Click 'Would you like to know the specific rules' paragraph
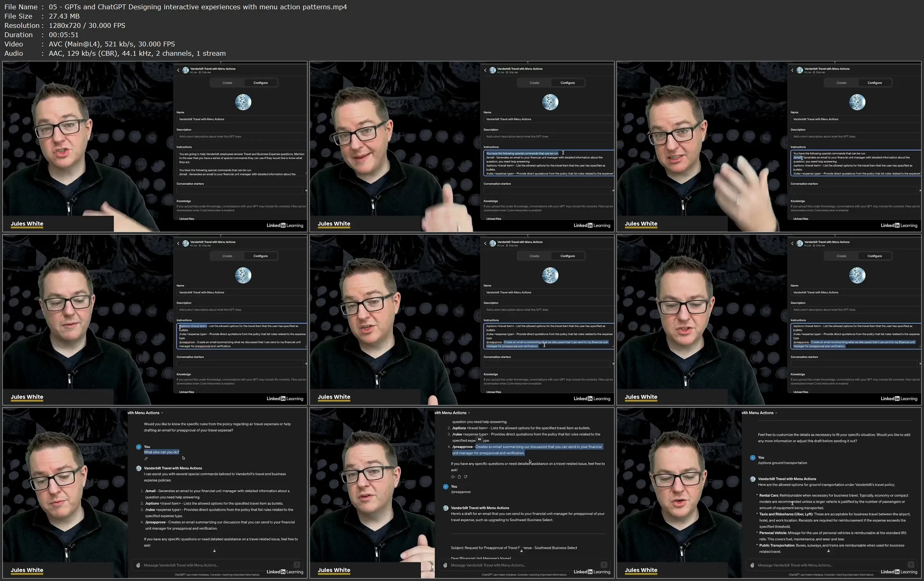Viewport: 924px width, 581px height. 217,427
